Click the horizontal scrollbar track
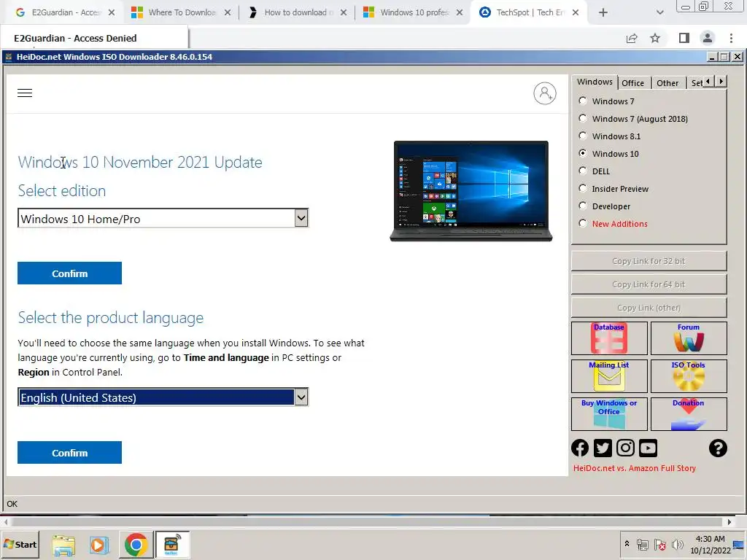 (367, 522)
